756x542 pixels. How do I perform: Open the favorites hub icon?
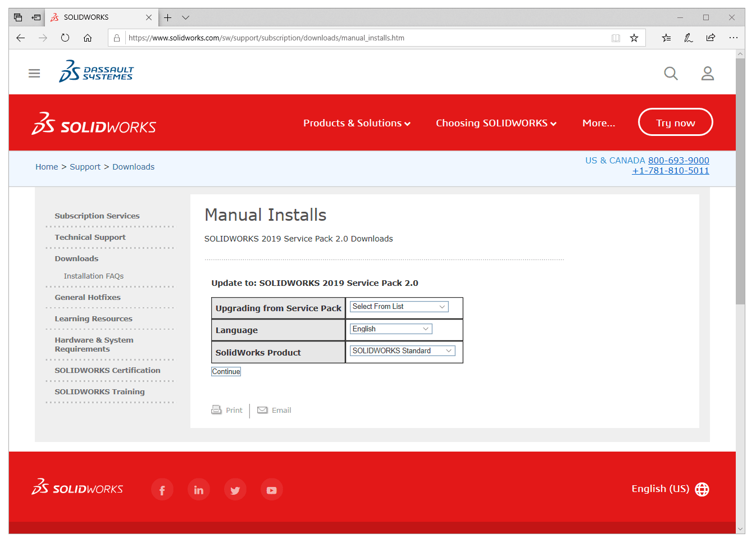(x=666, y=38)
